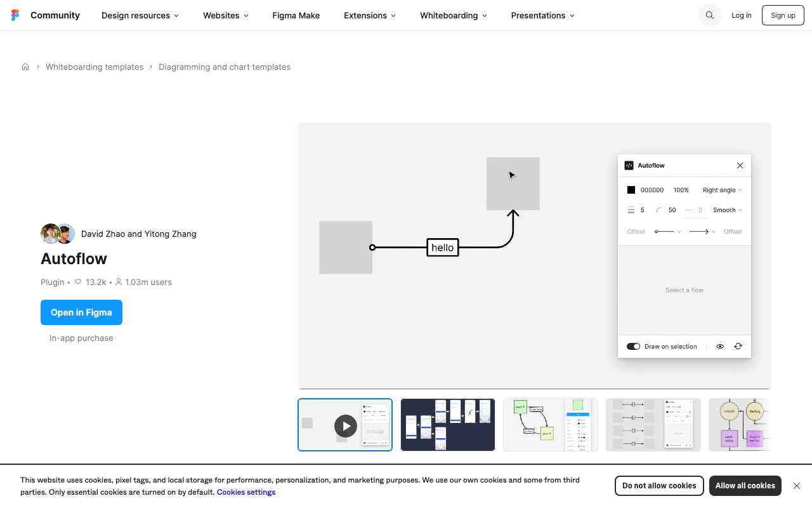Click the stroke weight value 5
Viewport: 812px width, 508px height.
tap(643, 210)
